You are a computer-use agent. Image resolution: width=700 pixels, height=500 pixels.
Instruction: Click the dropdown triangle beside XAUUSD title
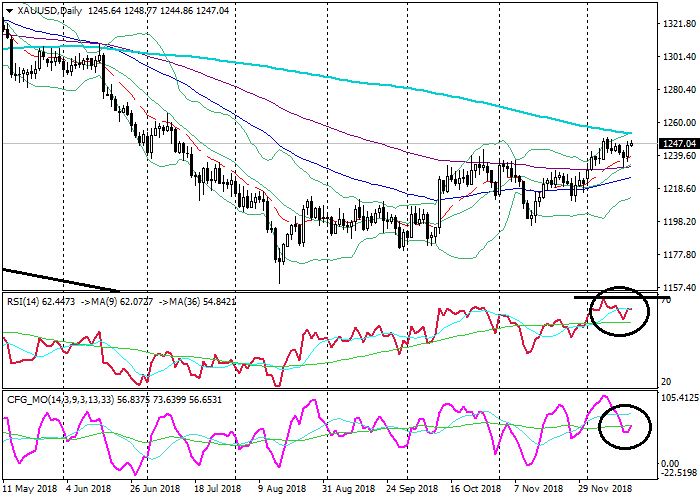7,10
